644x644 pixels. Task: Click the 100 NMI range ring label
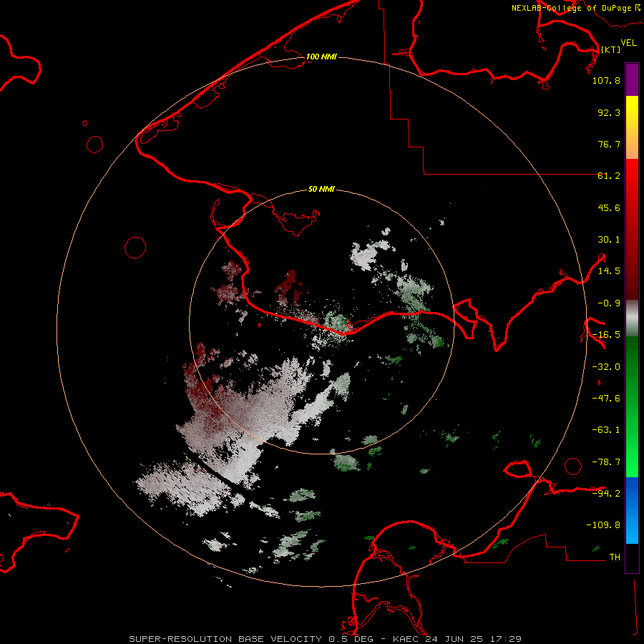(x=321, y=57)
